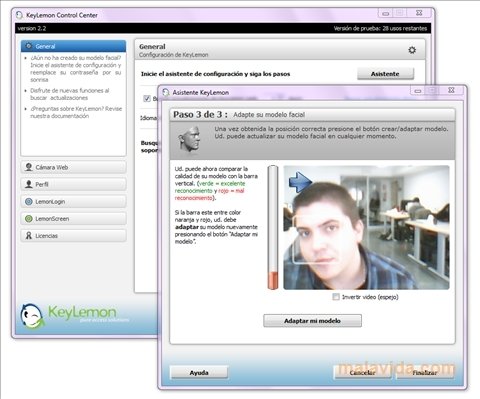Screen dimensions: 480x399
Task: Click the Adaptar mi modelo button
Action: click(312, 321)
